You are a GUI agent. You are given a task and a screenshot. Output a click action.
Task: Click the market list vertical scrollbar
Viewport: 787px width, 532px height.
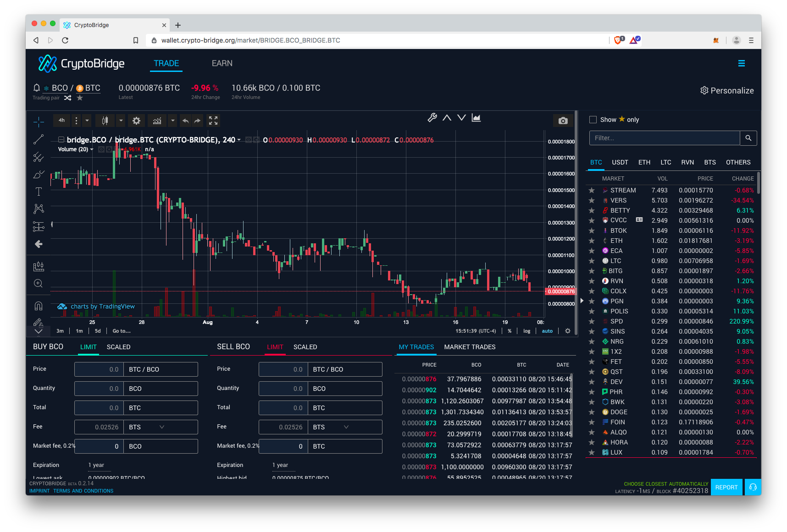coord(758,183)
